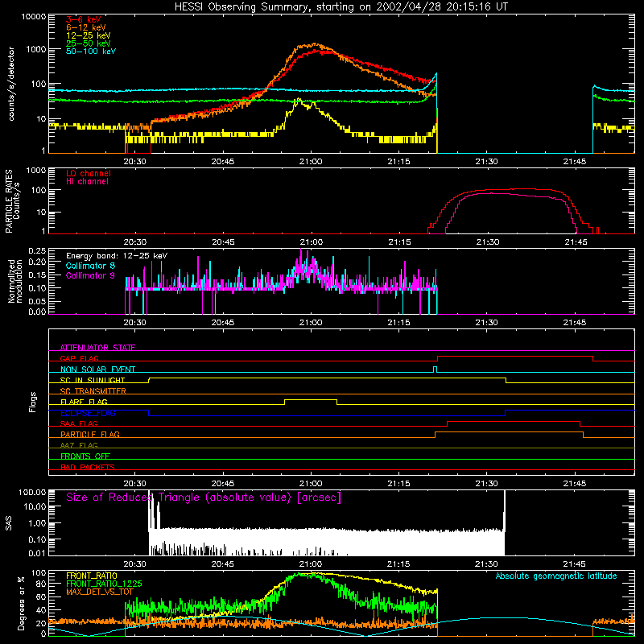The width and height of the screenshot is (644, 644).
Task: Select the red 3-6 keV legend label
Action: coord(83,19)
